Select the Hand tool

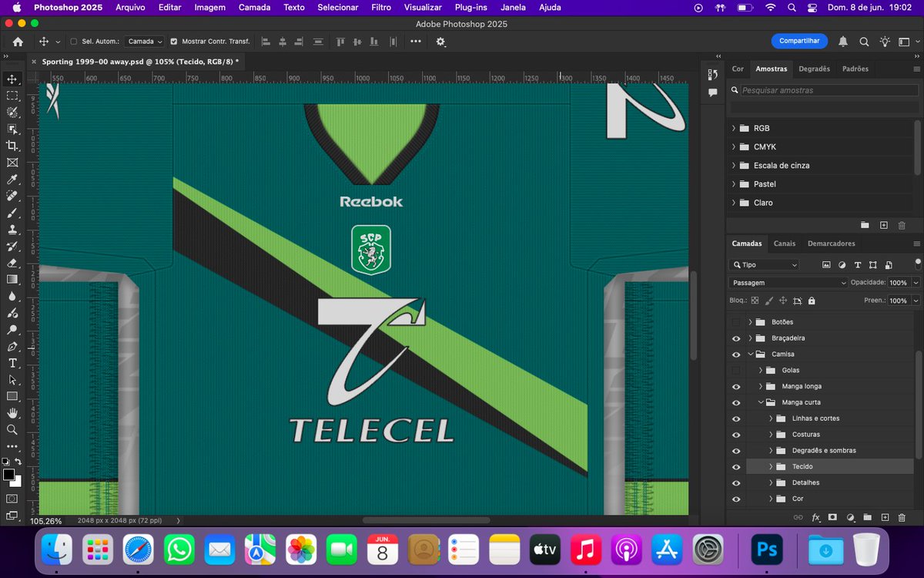12,413
